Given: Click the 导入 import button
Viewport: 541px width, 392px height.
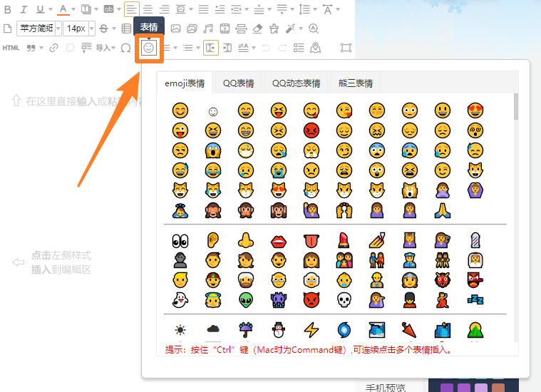Looking at the screenshot, I should (x=104, y=48).
